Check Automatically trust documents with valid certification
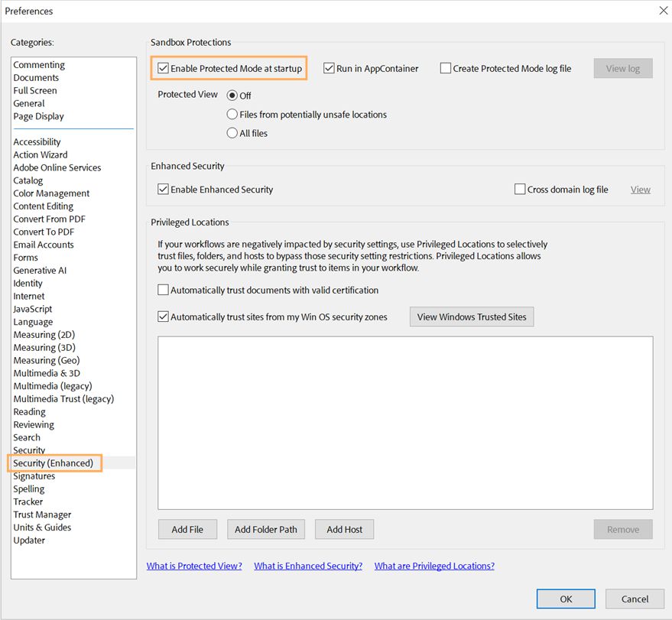The width and height of the screenshot is (672, 620). (x=164, y=290)
